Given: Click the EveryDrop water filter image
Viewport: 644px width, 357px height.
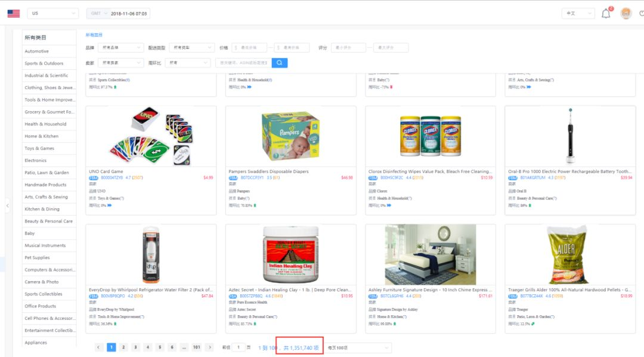Looking at the screenshot, I should 151,254.
